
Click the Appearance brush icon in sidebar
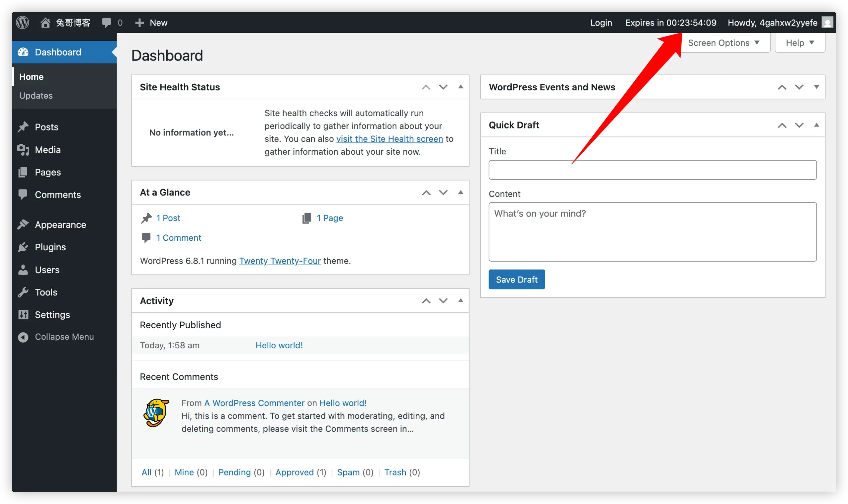pos(23,224)
